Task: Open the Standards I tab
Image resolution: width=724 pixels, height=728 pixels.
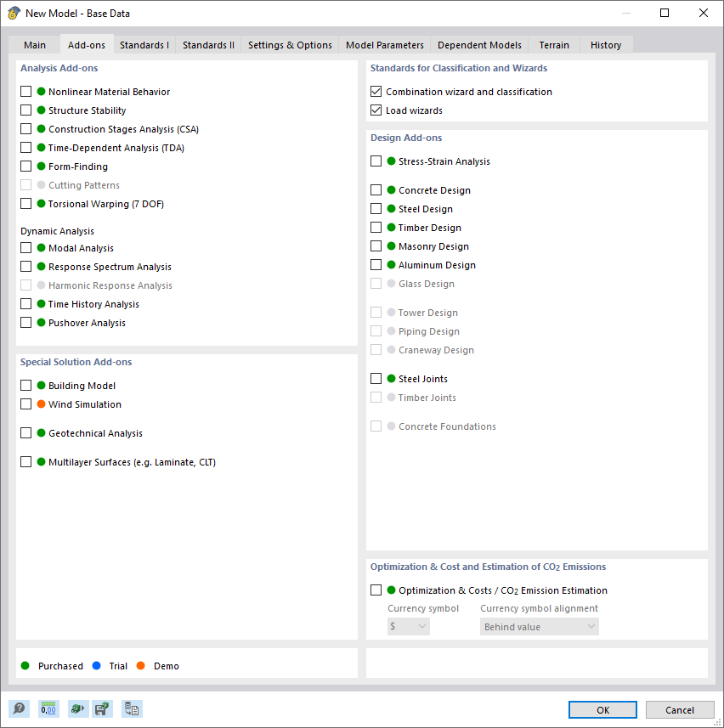Action: (x=144, y=45)
